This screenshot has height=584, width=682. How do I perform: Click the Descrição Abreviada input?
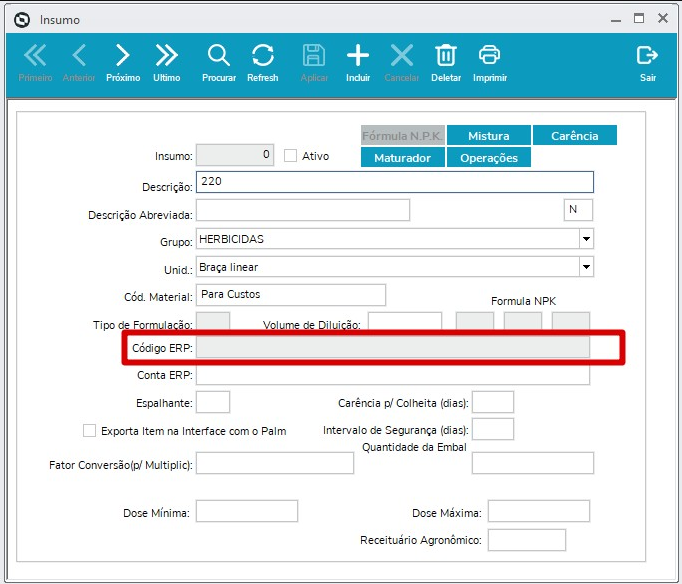click(x=303, y=210)
